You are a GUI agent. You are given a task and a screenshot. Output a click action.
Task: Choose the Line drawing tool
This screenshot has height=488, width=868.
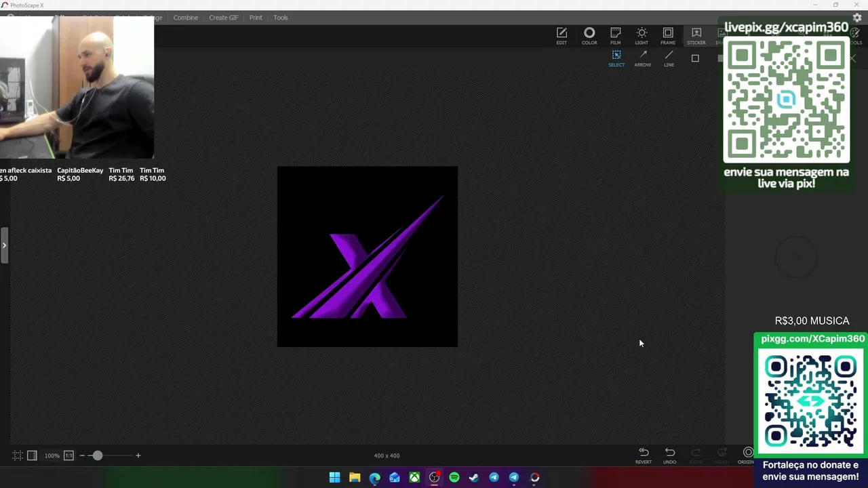pos(669,58)
